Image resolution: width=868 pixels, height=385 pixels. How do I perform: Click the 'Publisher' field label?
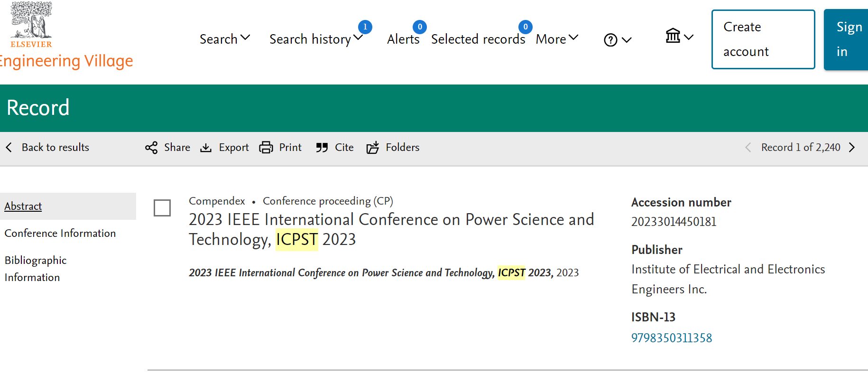click(657, 250)
